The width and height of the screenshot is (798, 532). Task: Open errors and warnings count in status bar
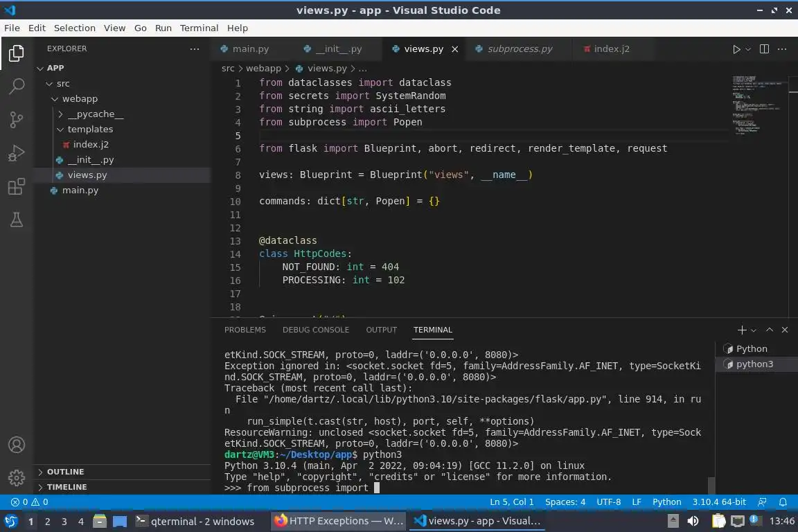pos(30,502)
